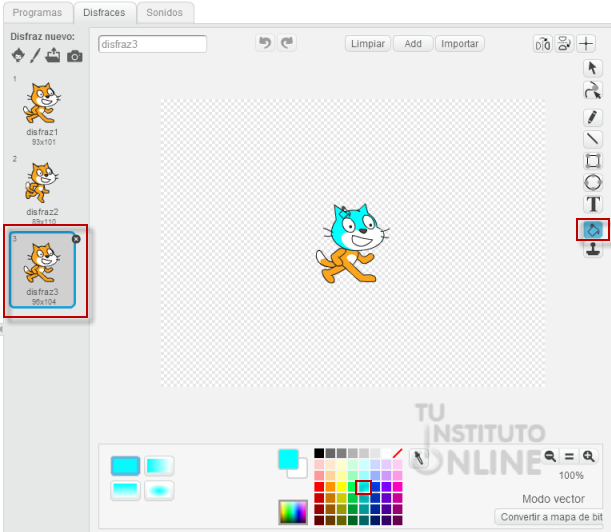Choose the horizontal gradient fill style
The width and height of the screenshot is (611, 532).
tap(159, 466)
